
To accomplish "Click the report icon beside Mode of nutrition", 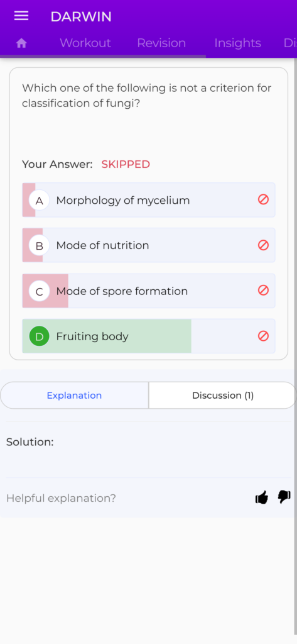I will pyautogui.click(x=263, y=245).
